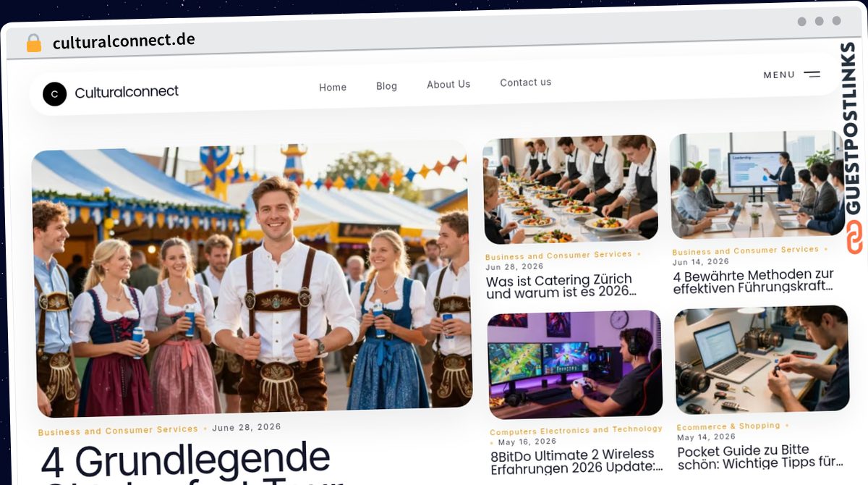
Task: Open the About Us page
Action: click(448, 84)
